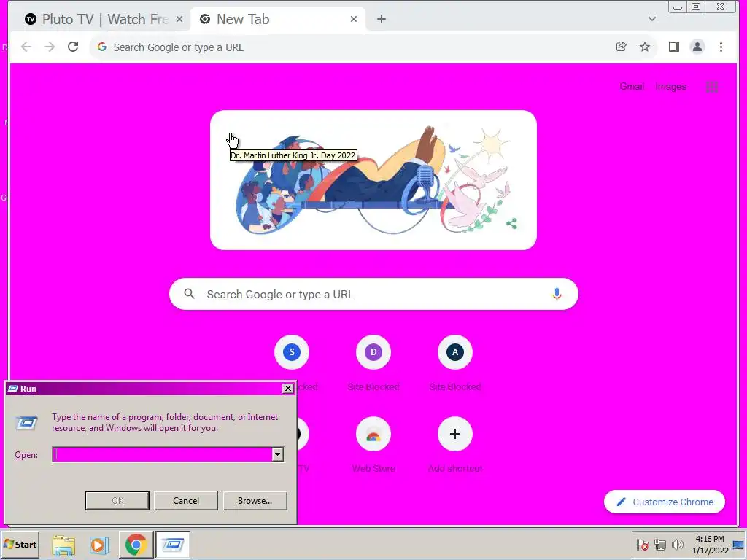Close the Run dialog with X
Image resolution: width=747 pixels, height=560 pixels.
287,388
